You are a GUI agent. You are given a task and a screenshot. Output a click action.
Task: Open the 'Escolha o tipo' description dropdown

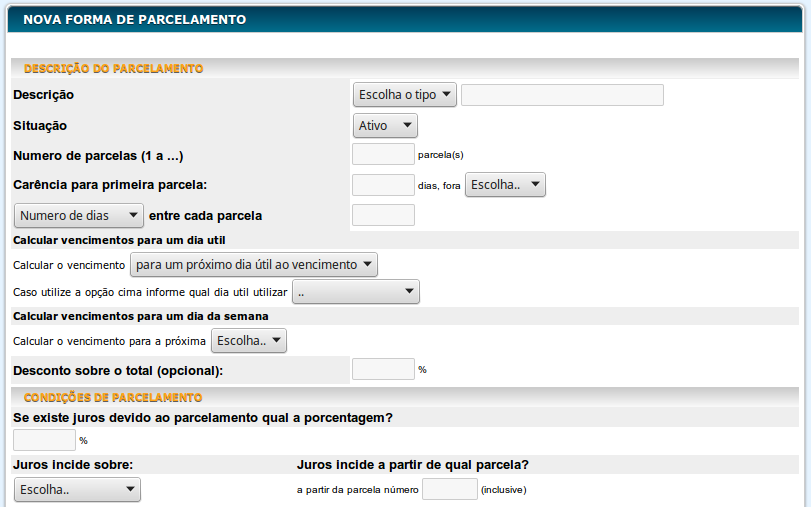tap(405, 95)
